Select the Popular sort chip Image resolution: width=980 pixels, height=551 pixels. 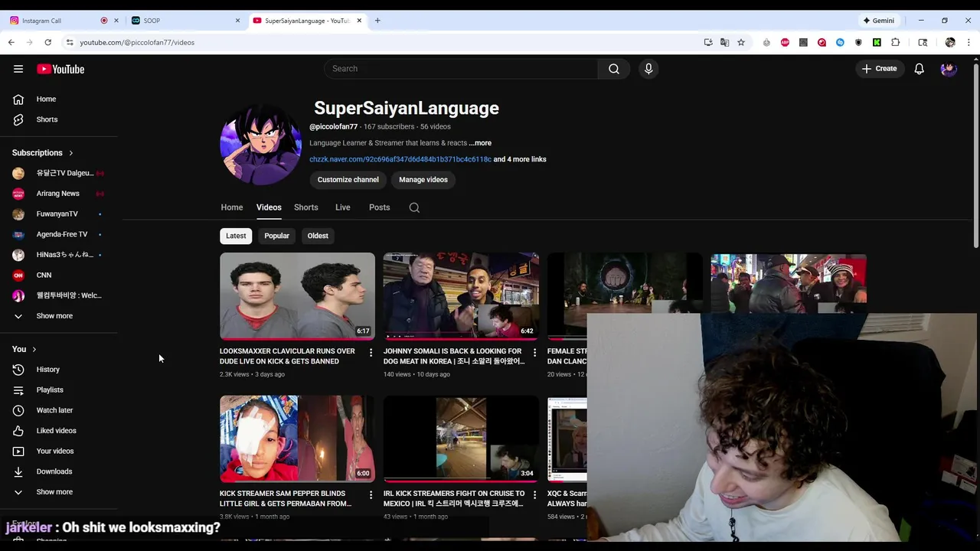[x=276, y=236]
